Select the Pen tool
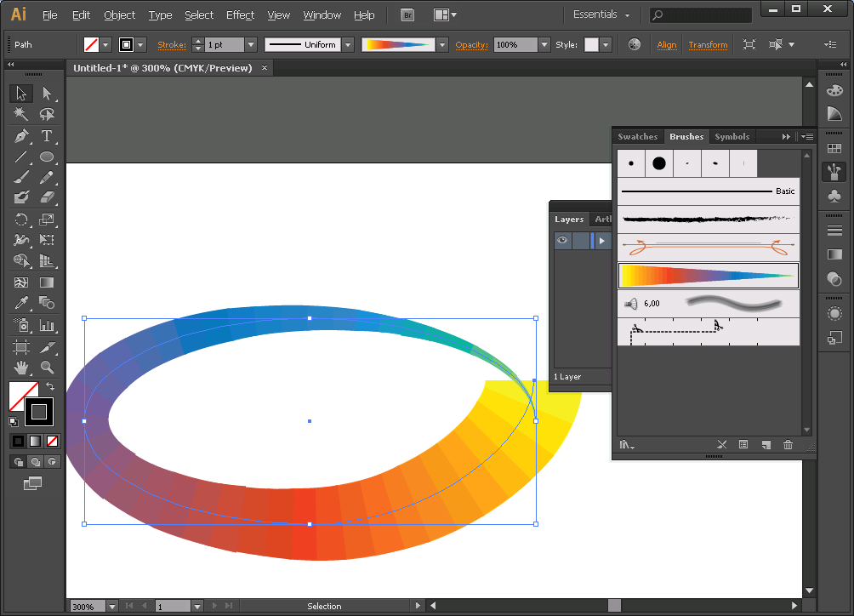This screenshot has height=616, width=854. point(20,135)
